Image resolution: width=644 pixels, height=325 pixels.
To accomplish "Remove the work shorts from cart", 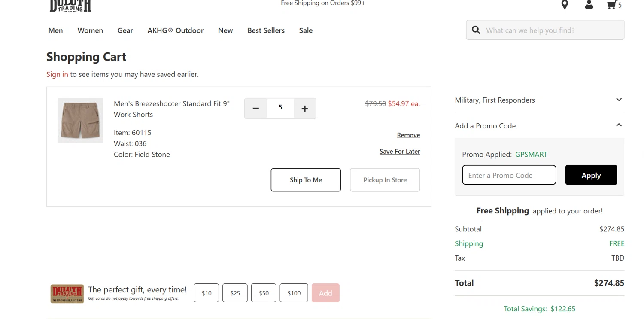I will (x=408, y=135).
